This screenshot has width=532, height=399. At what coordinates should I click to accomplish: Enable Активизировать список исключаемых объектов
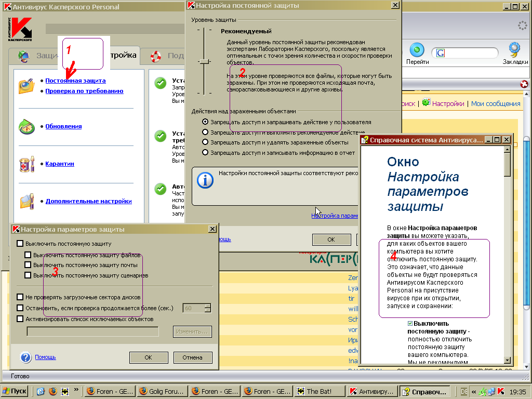pyautogui.click(x=20, y=319)
